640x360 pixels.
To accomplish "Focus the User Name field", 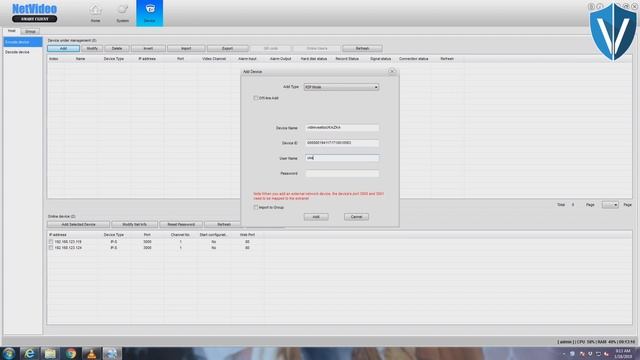I will (x=342, y=158).
